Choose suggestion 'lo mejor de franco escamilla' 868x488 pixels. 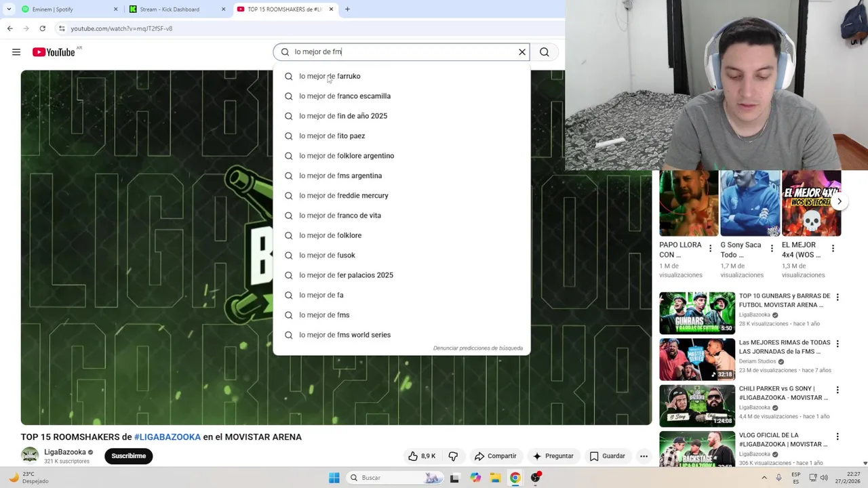click(x=401, y=96)
